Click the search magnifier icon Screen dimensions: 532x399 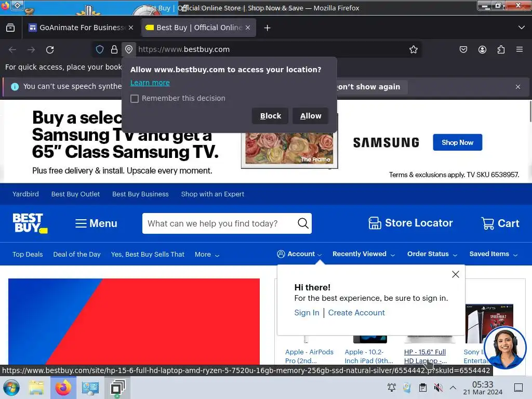303,223
